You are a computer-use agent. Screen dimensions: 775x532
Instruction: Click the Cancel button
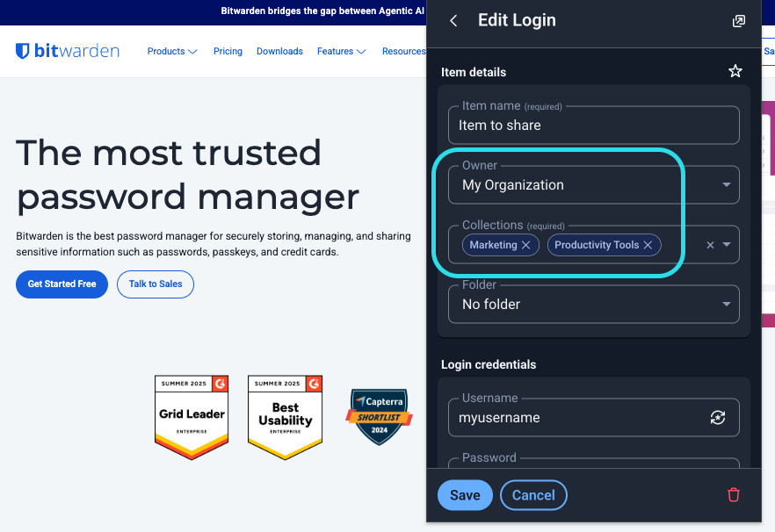tap(533, 495)
